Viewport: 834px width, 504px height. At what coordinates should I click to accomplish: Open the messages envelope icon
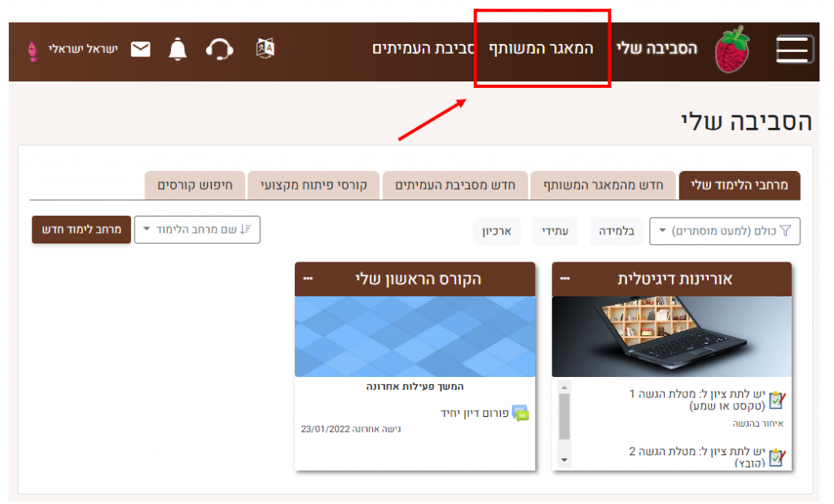(x=141, y=49)
